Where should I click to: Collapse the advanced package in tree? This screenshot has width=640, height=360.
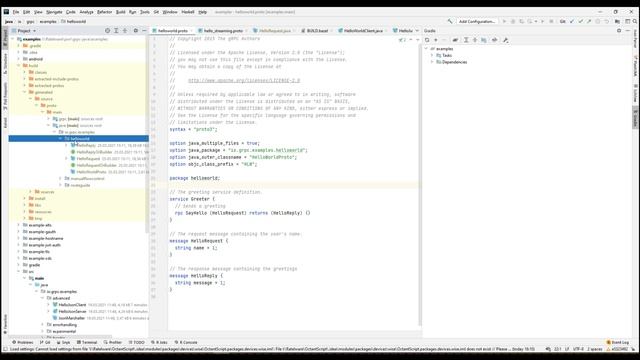[42, 298]
